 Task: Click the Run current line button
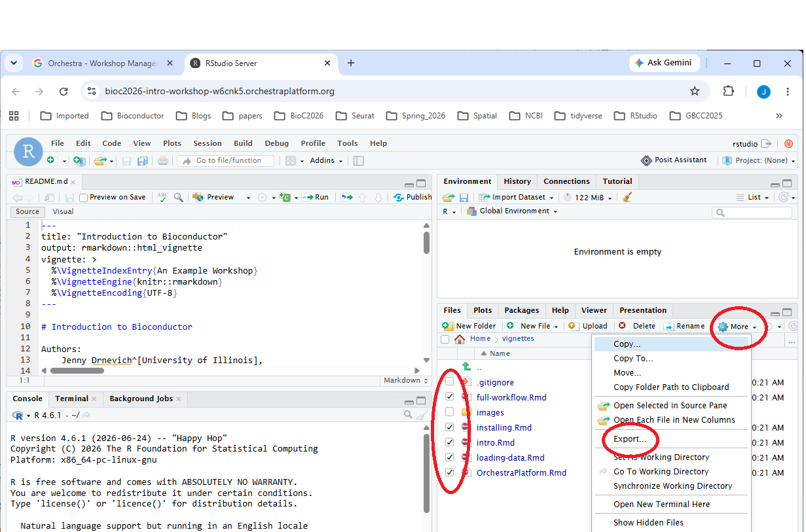click(x=315, y=197)
